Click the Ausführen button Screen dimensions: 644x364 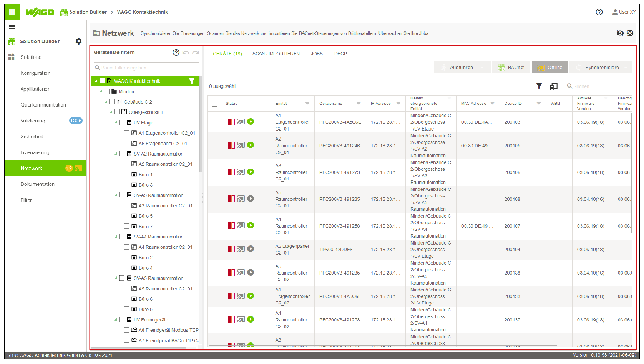point(462,68)
